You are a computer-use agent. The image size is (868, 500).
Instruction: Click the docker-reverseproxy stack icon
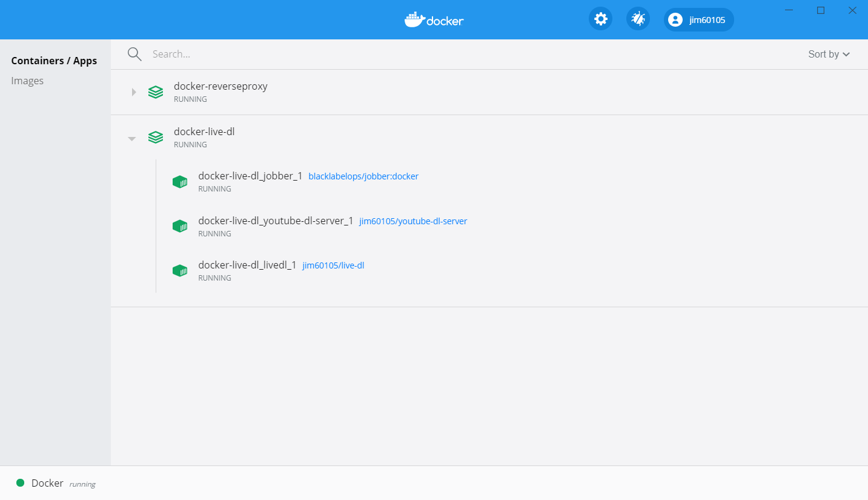coord(156,92)
